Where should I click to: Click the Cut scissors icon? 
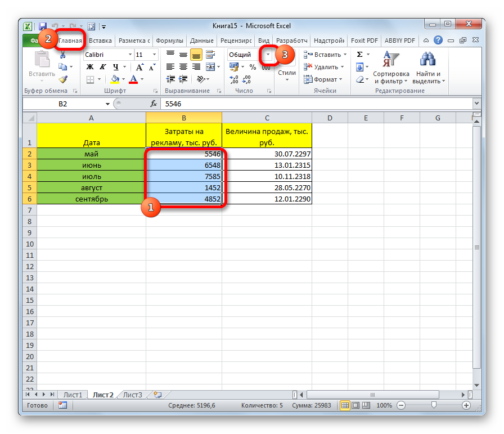63,55
